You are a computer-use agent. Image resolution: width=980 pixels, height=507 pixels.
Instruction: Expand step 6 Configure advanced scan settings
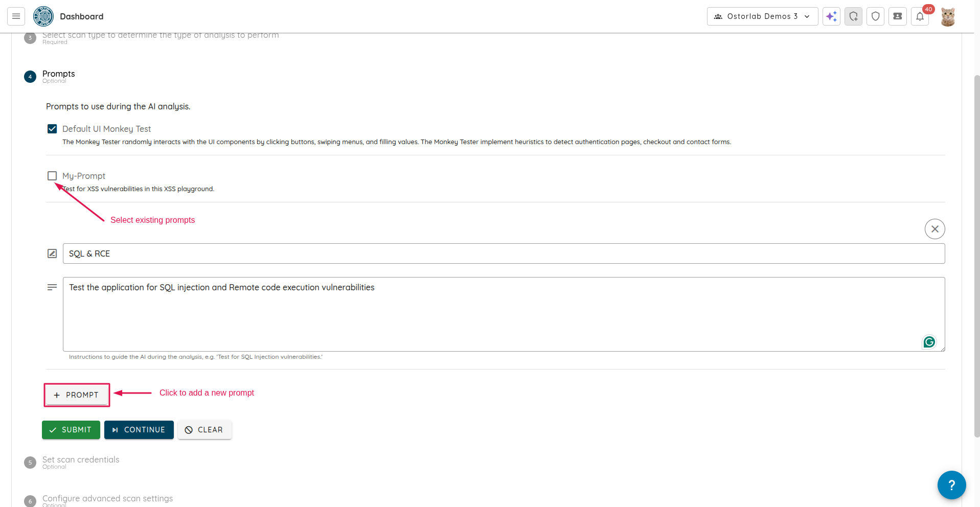[107, 498]
